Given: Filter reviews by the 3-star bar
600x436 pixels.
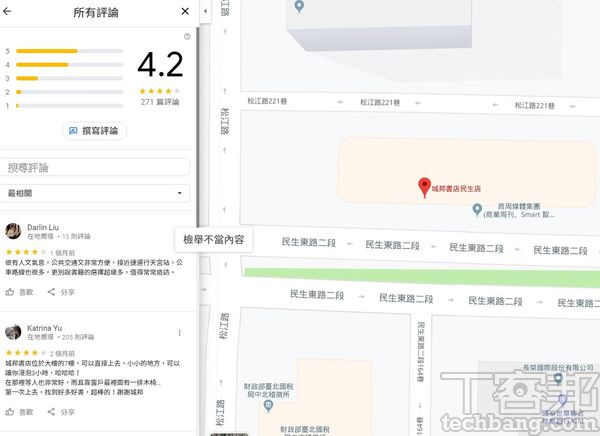Looking at the screenshot, I should [69, 78].
